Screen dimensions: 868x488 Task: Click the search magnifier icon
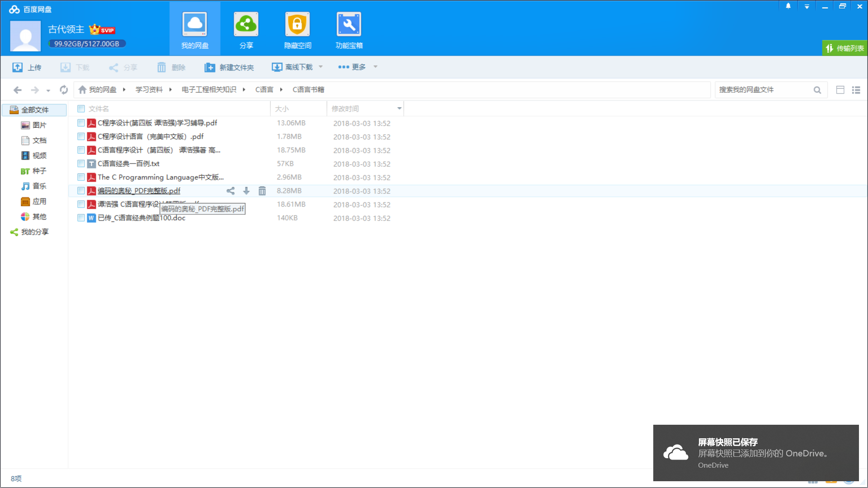(817, 90)
